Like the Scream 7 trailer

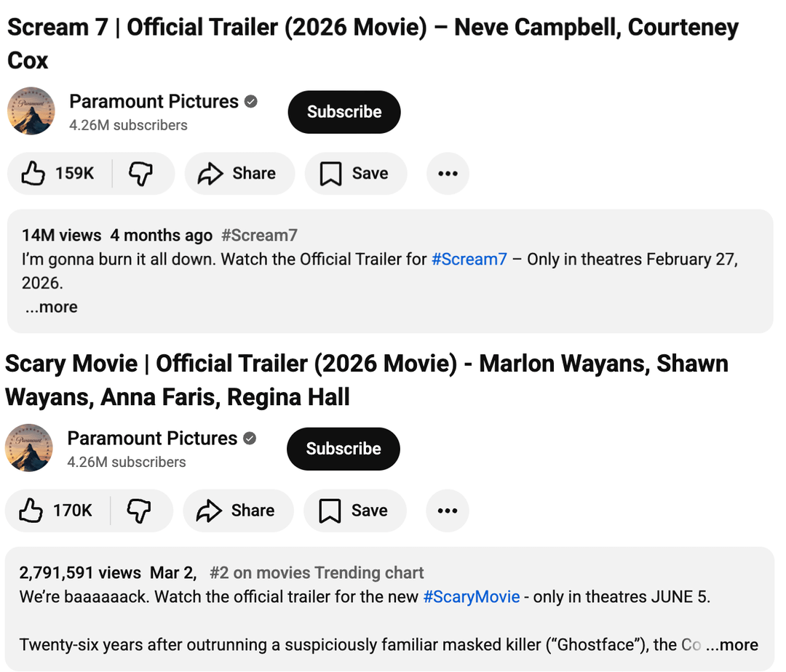(x=59, y=174)
